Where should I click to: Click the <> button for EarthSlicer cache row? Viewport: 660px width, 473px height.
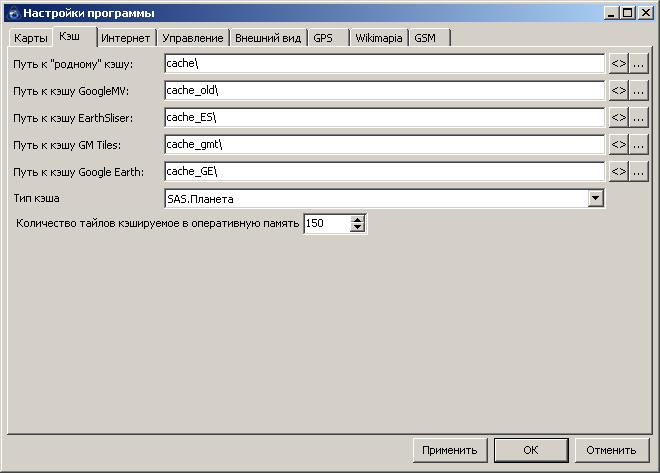click(618, 118)
